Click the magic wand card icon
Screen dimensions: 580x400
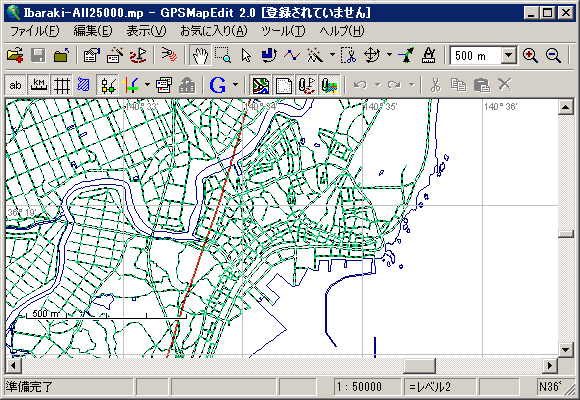[115, 56]
